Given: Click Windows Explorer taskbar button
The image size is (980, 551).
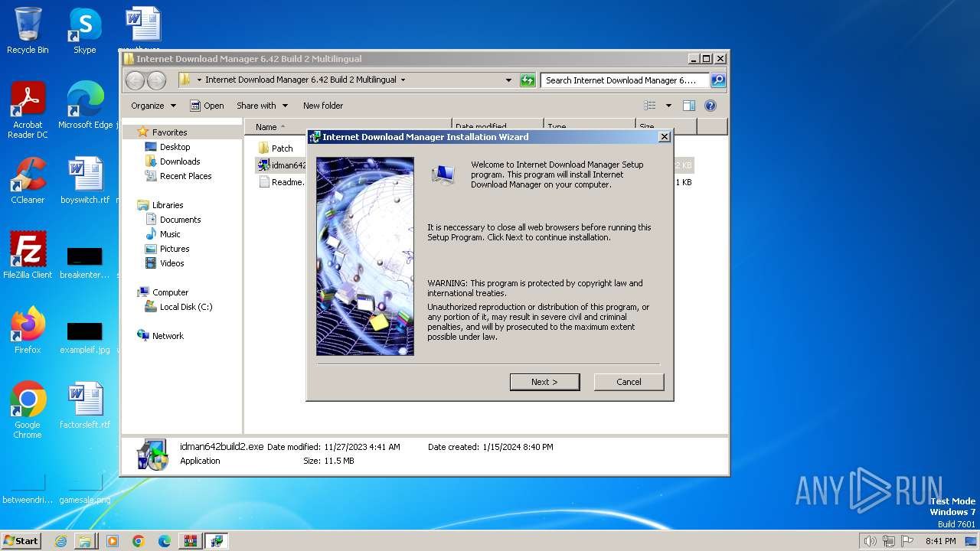Looking at the screenshot, I should (85, 541).
